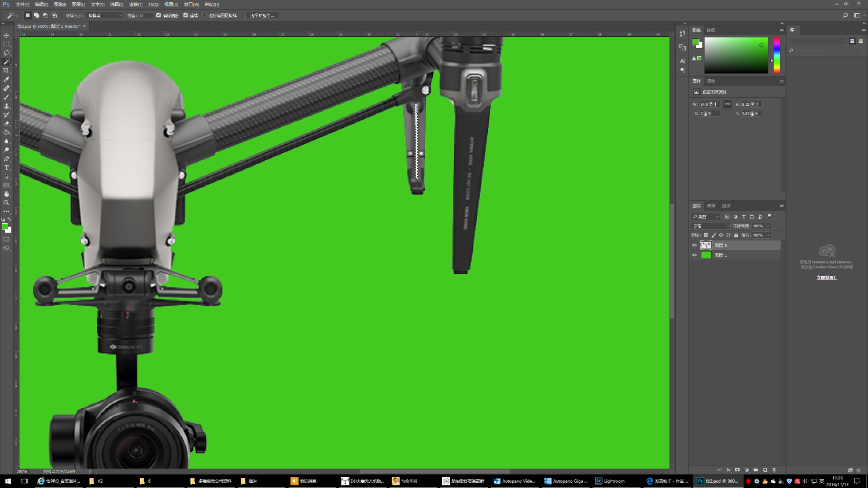868x488 pixels.
Task: Click the Intersect with Selection mode icon
Action: (x=54, y=16)
